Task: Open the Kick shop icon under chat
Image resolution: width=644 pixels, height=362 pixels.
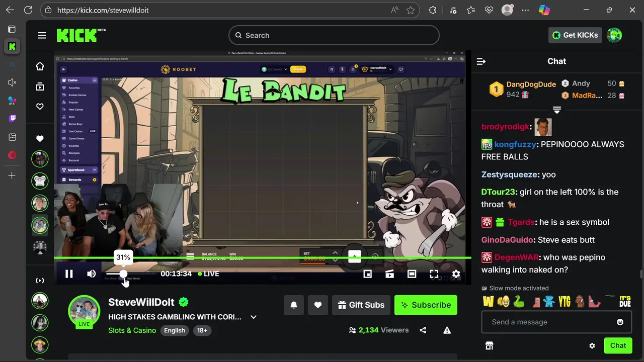Action: click(489, 345)
